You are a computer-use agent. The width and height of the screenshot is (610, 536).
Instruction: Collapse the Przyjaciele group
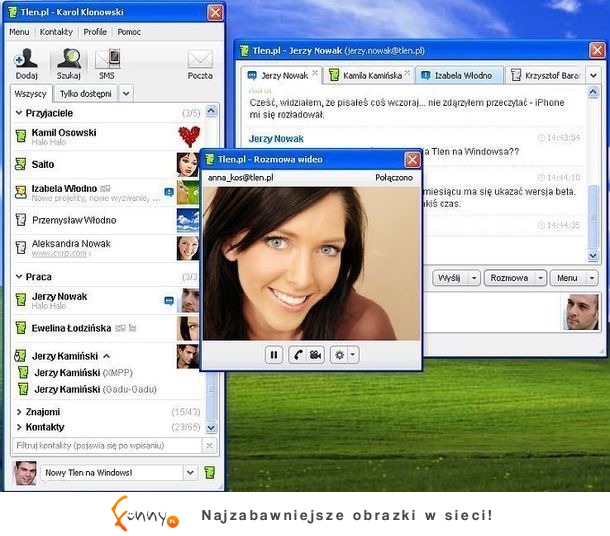19,113
